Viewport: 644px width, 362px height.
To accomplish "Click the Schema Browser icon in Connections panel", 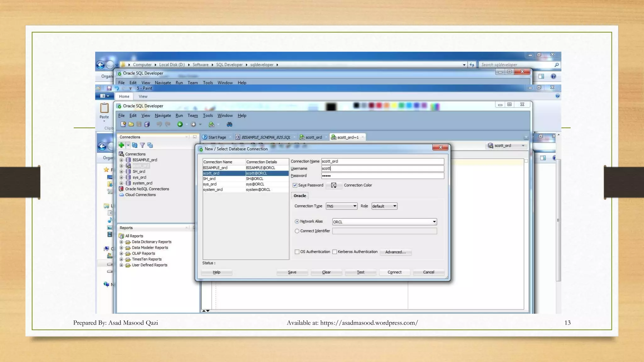I will [x=150, y=145].
